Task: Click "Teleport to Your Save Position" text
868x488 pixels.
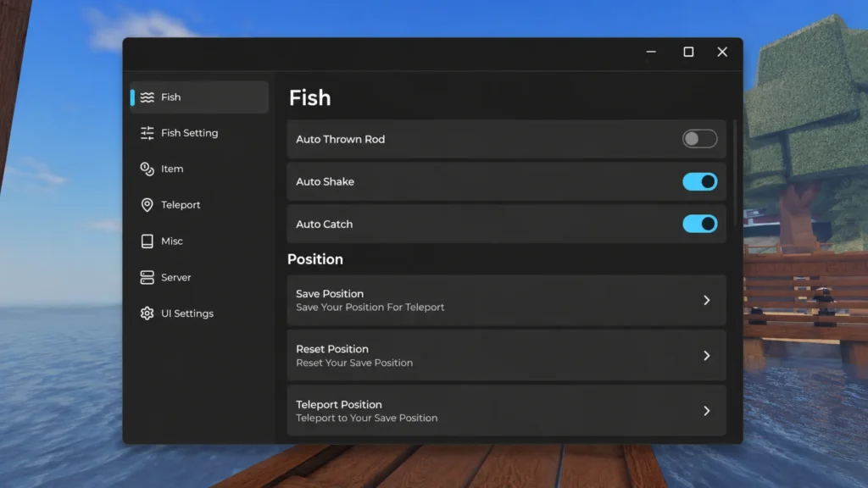Action: coord(366,419)
